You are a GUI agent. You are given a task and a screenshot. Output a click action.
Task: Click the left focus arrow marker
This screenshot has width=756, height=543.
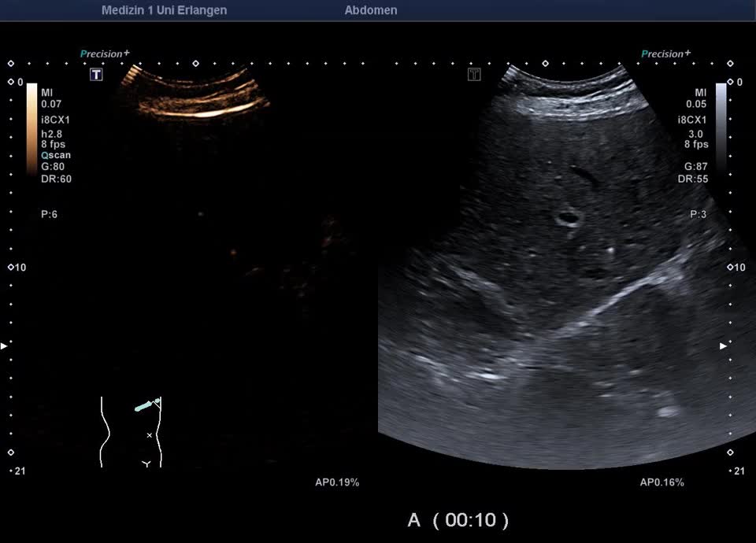pyautogui.click(x=4, y=345)
